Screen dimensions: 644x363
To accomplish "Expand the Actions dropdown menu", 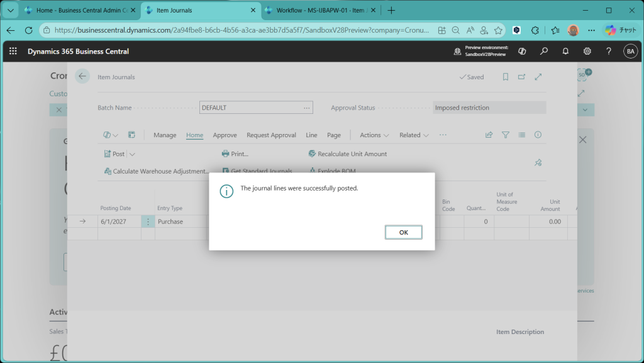I will pos(374,135).
